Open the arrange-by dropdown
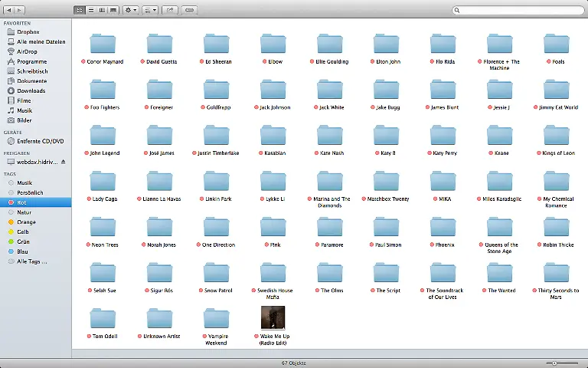 pyautogui.click(x=150, y=10)
